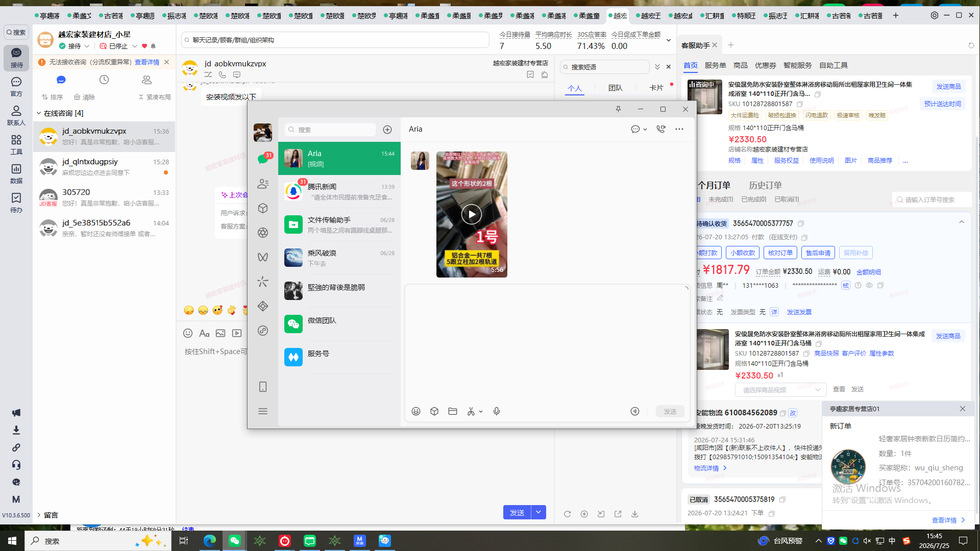The height and width of the screenshot is (551, 980).
Task: Open 腾讯新闻 chat in WeChat
Action: click(x=339, y=191)
